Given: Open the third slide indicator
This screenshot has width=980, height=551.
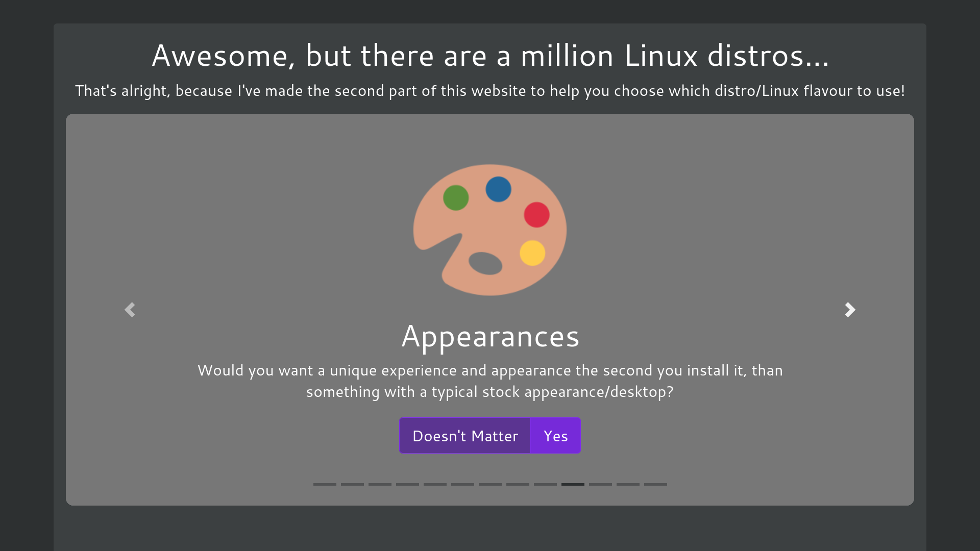Looking at the screenshot, I should [380, 484].
